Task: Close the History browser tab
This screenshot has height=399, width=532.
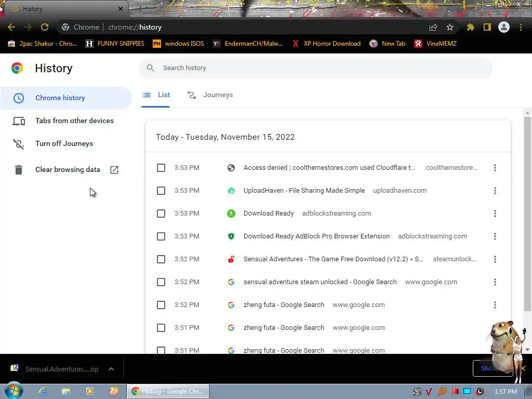Action: click(x=121, y=9)
